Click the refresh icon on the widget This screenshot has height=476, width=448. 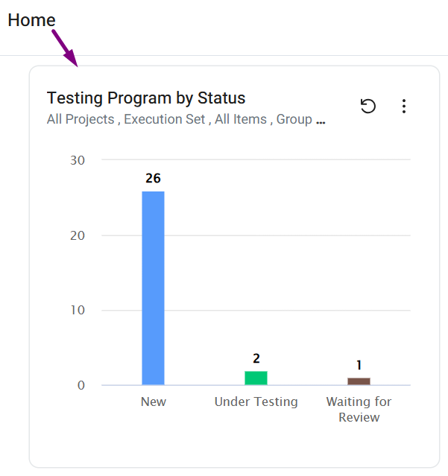368,107
